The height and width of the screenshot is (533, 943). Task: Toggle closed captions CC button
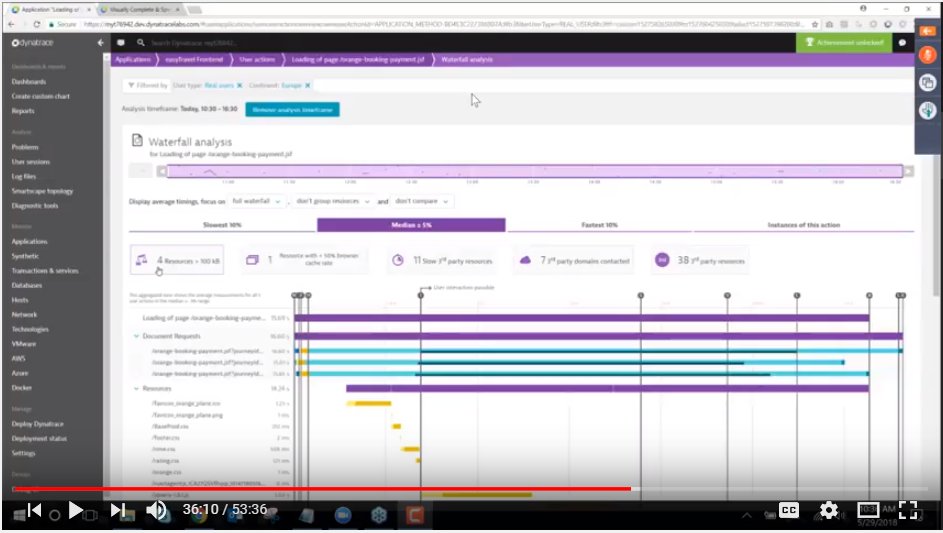click(788, 510)
